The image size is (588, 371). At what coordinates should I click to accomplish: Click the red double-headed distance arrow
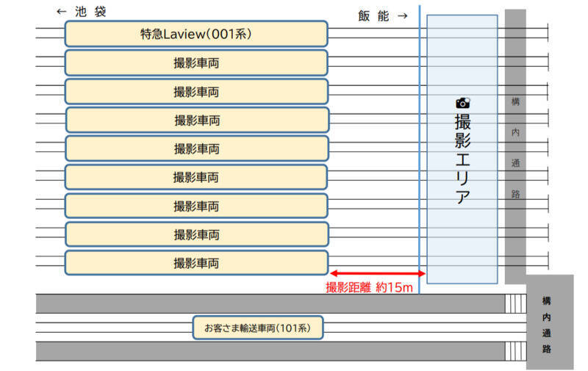pos(373,273)
